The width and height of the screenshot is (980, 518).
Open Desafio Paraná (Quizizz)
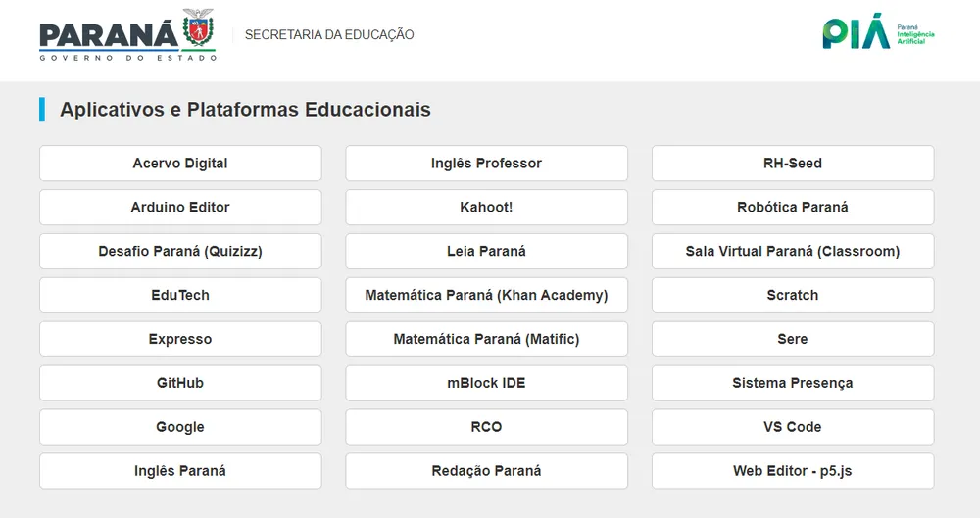click(x=180, y=252)
